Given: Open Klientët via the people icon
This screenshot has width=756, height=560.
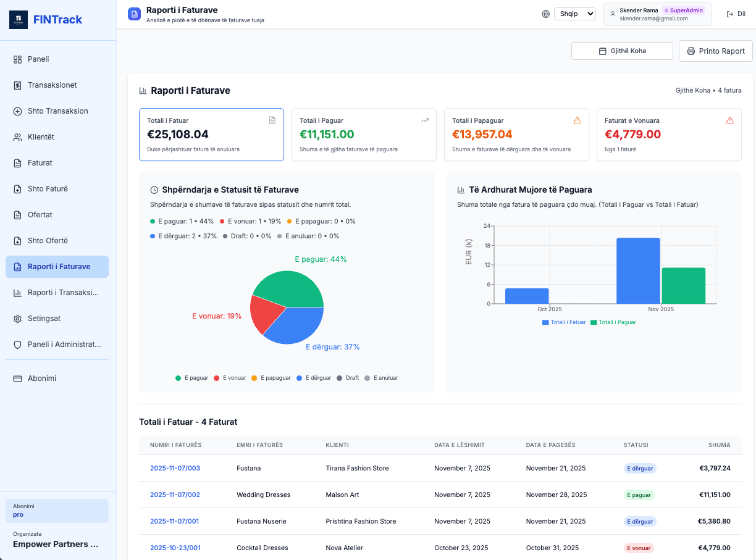Looking at the screenshot, I should pyautogui.click(x=17, y=136).
